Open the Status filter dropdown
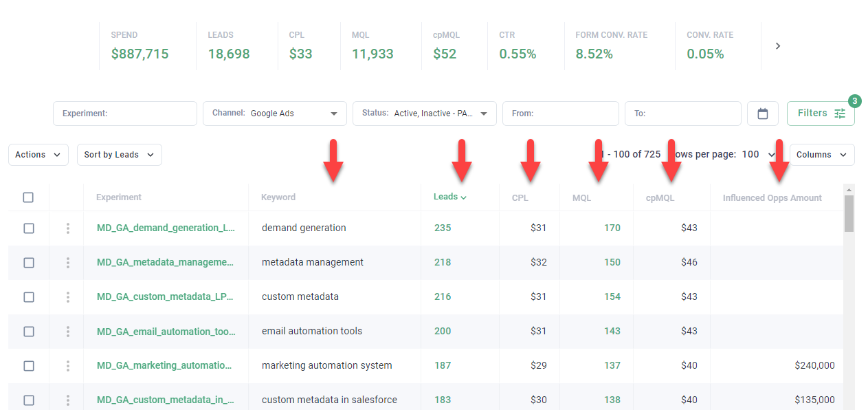The image size is (868, 410). click(424, 114)
